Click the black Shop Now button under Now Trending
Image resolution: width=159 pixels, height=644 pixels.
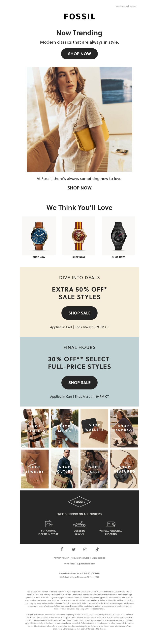click(79, 54)
